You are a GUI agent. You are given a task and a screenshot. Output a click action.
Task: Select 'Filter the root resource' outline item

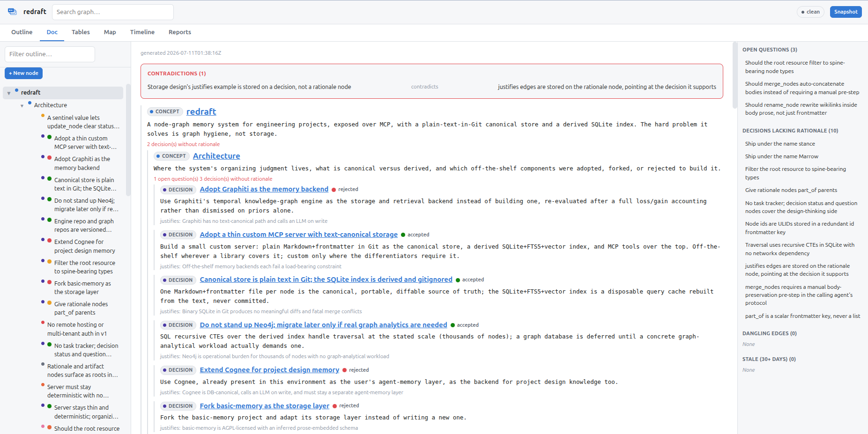pos(84,267)
